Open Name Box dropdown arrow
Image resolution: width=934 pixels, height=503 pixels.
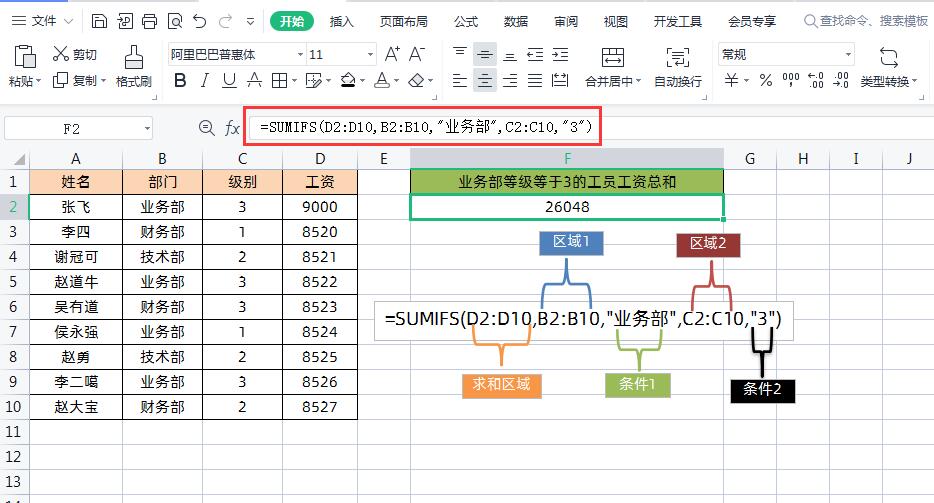pyautogui.click(x=147, y=128)
